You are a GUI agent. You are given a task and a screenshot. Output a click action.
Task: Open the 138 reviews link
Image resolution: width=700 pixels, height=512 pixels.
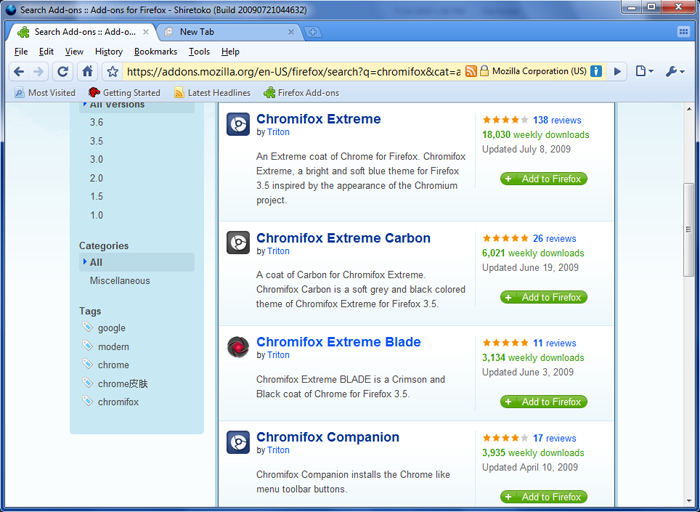pyautogui.click(x=557, y=120)
